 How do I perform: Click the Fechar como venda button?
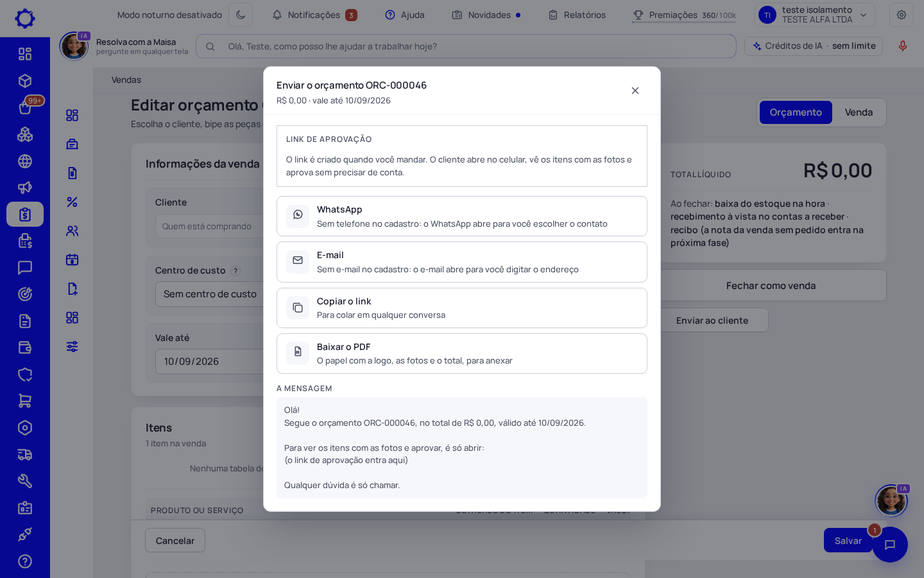(x=771, y=286)
